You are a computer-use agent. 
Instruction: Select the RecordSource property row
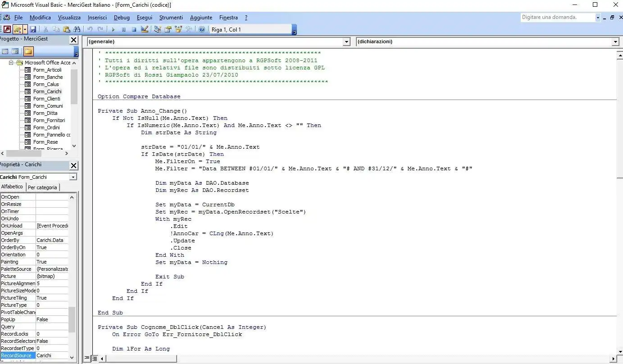coord(34,355)
